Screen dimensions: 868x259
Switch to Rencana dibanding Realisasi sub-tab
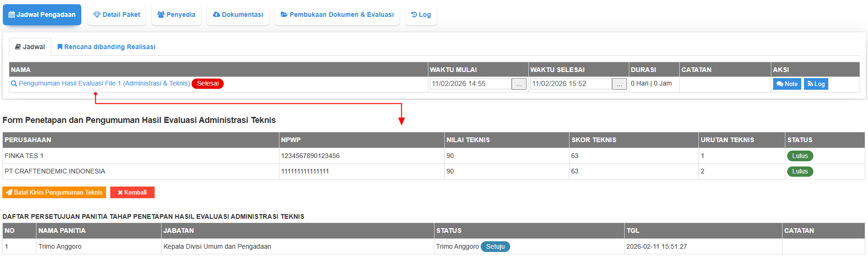coord(107,47)
